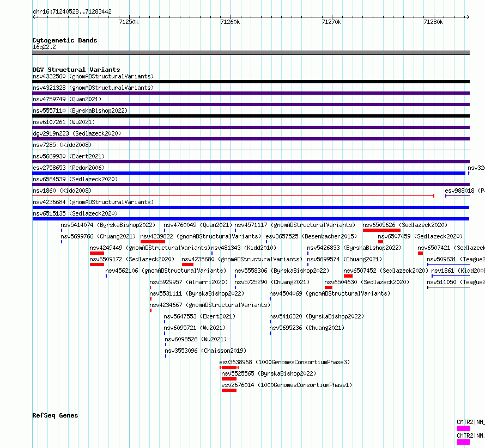Click the nsv4332560 gnomAD variant label

tap(93, 76)
